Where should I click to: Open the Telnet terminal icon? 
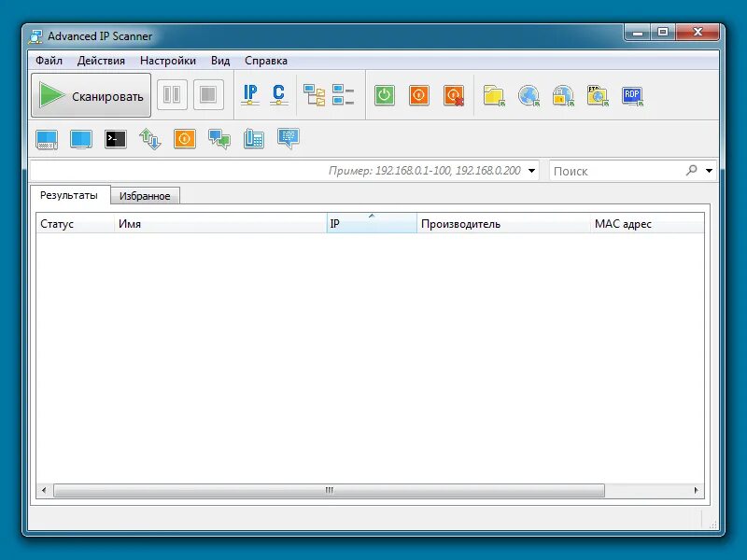[x=115, y=139]
